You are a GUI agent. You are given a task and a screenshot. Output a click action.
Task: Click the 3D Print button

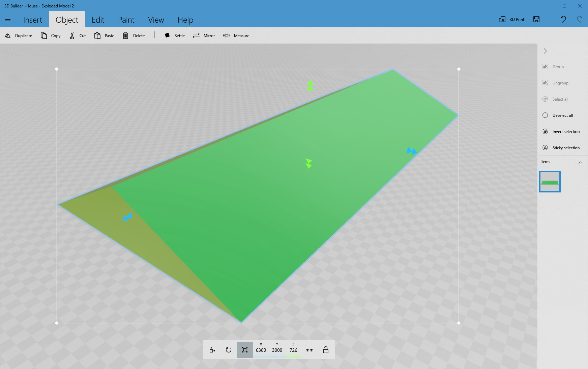tap(511, 19)
